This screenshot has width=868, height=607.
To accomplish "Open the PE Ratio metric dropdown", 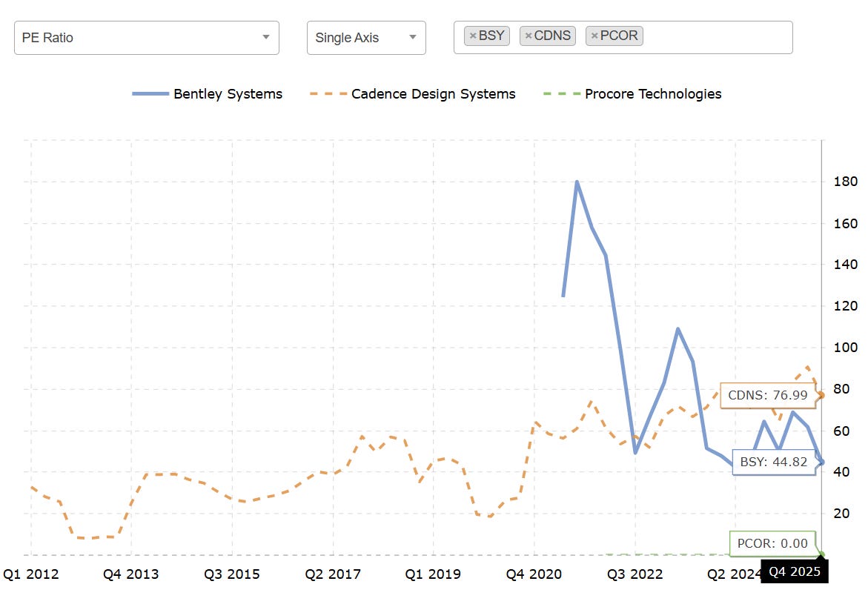I will point(147,38).
